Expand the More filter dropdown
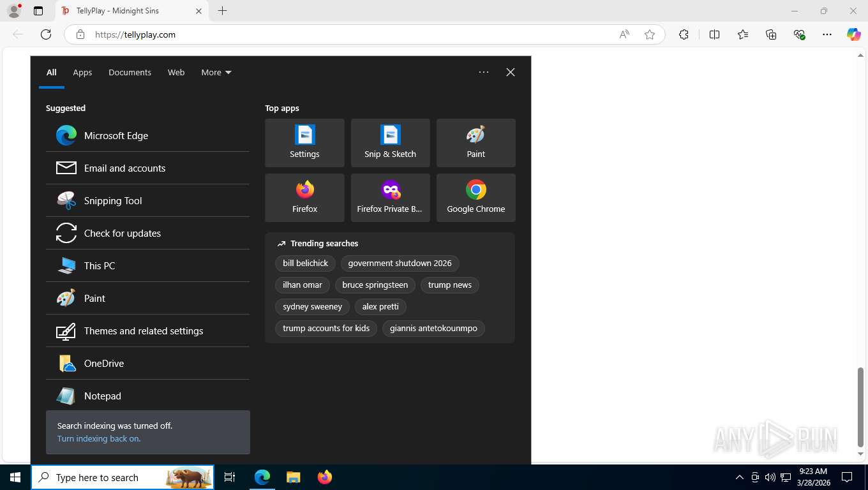 click(x=216, y=72)
